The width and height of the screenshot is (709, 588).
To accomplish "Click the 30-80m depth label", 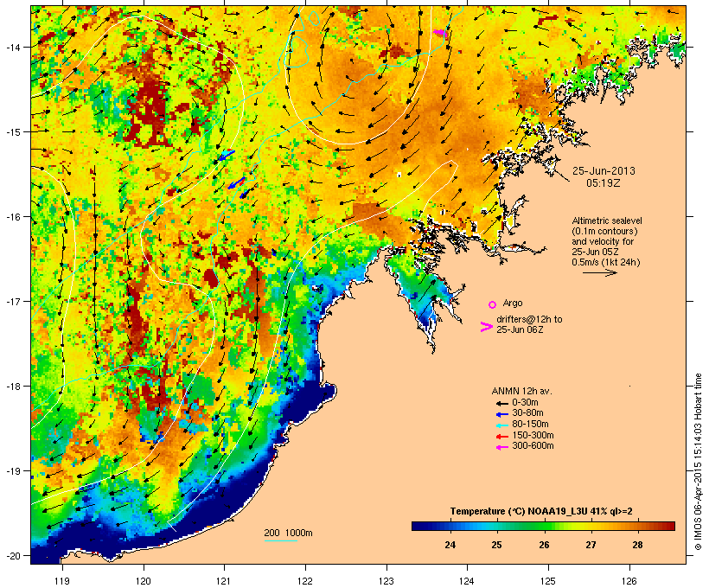I will pos(527,413).
